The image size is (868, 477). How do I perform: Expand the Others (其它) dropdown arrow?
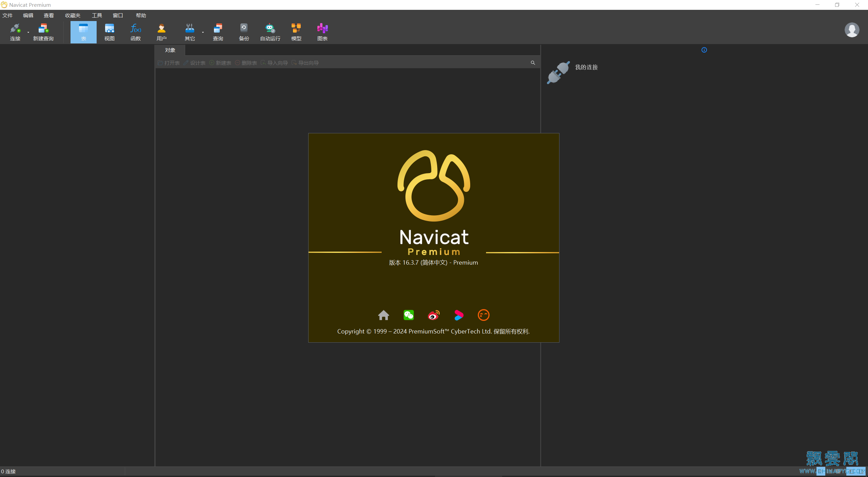203,33
